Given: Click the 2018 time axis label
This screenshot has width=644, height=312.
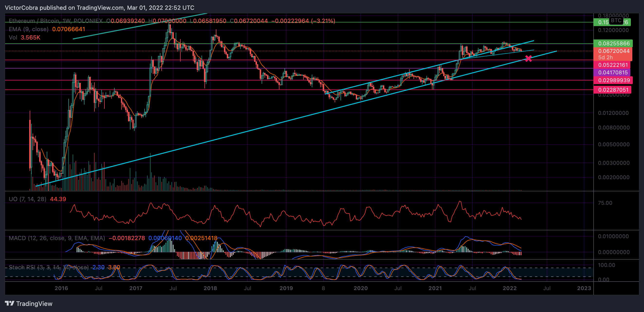Looking at the screenshot, I should 210,288.
